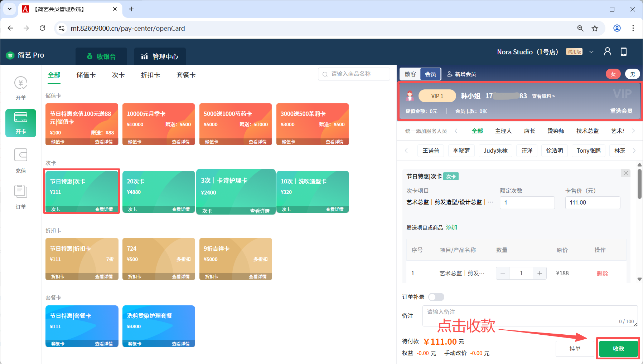Click the plus icon to increase gift quantity

539,273
